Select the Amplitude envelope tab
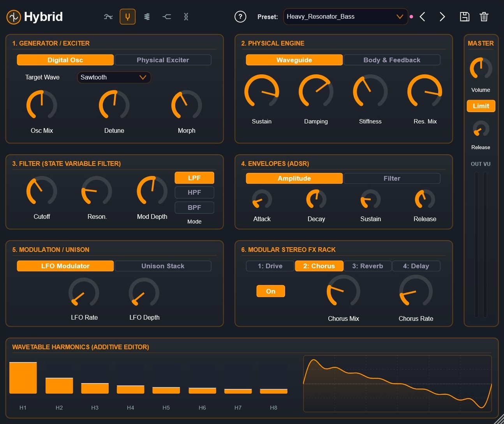Image resolution: width=504 pixels, height=424 pixels. 294,178
